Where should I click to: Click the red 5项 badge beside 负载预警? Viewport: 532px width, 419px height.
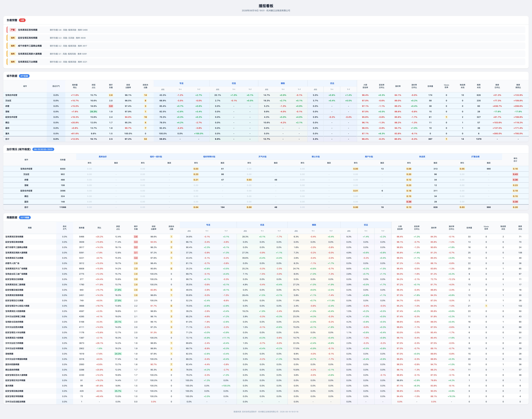[22, 20]
